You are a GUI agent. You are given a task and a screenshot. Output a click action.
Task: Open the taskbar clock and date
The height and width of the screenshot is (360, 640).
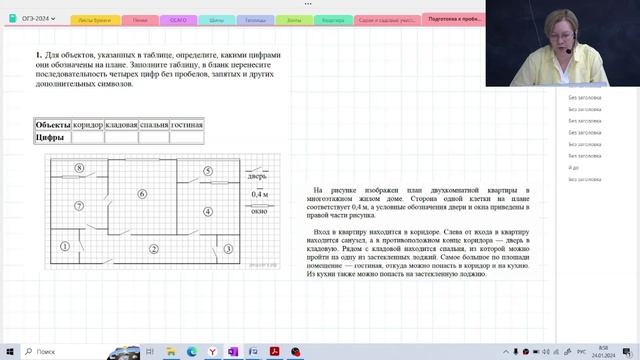tap(603, 351)
